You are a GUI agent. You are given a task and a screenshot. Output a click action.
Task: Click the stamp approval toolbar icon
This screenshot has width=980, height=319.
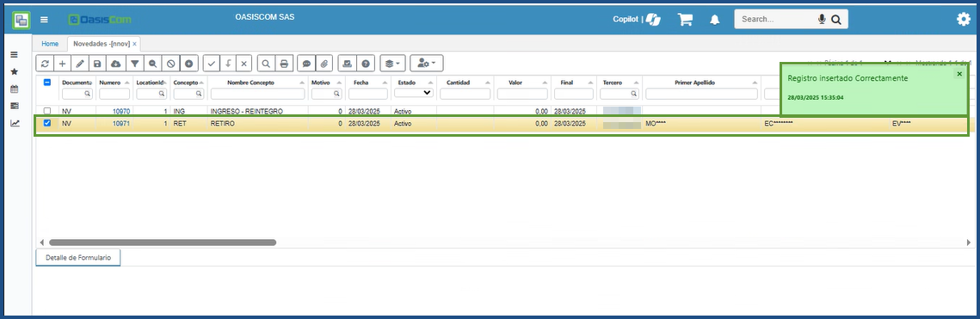click(x=347, y=64)
